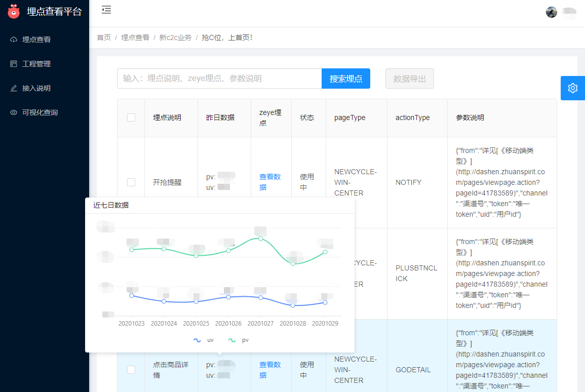
Task: Click uv data point at 20201023
Action: 132,295
